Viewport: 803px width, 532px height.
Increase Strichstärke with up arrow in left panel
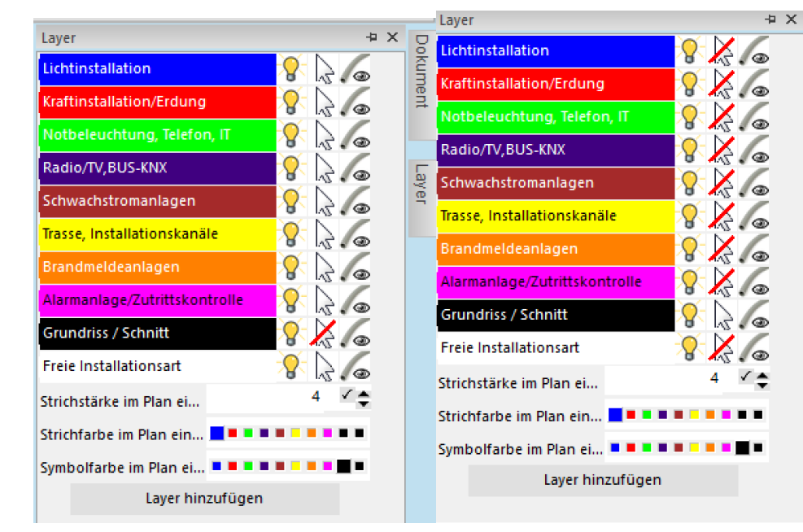pyautogui.click(x=364, y=393)
